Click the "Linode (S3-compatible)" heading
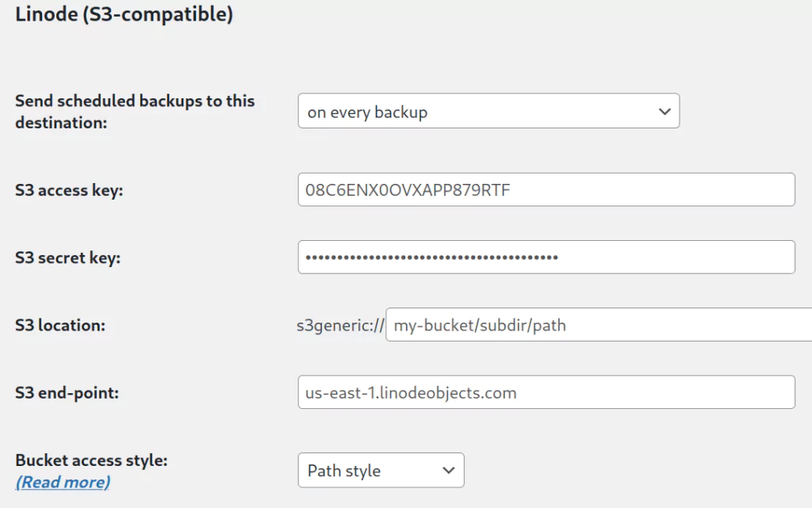 (124, 14)
